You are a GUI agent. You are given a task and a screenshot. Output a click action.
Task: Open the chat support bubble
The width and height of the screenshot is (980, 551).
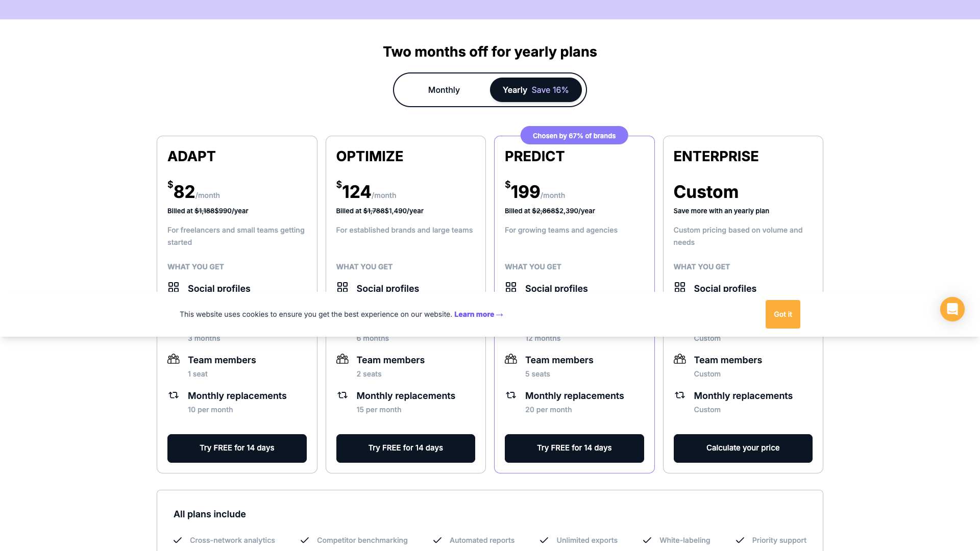pos(952,309)
